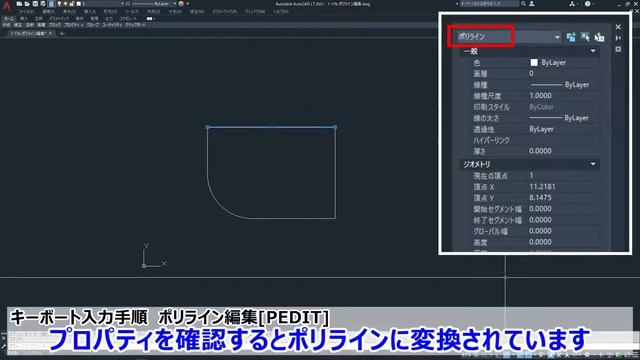The height and width of the screenshot is (360, 640).
Task: Click the sign-in user icon in title bar
Action: [532, 3]
